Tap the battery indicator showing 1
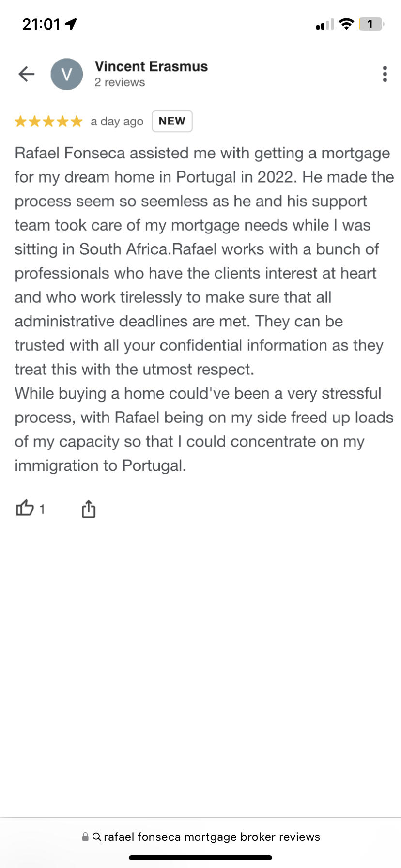This screenshot has width=401, height=868. coord(371,24)
